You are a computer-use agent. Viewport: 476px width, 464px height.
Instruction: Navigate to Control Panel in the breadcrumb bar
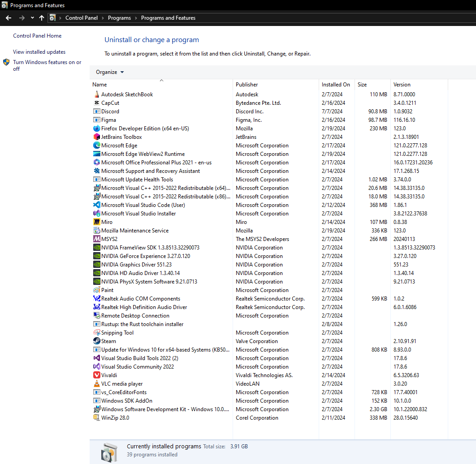(x=82, y=18)
